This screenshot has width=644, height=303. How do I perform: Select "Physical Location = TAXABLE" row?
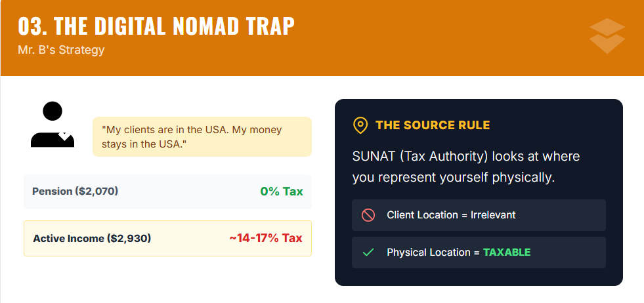479,253
